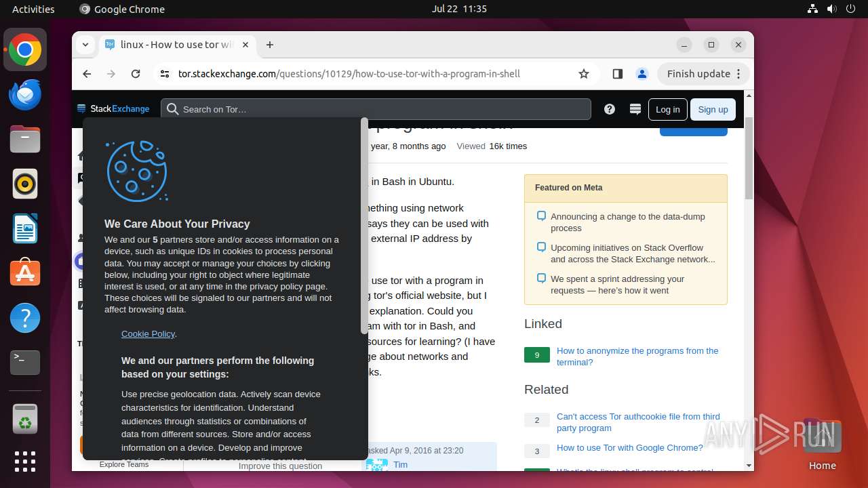This screenshot has width=868, height=488.
Task: Click the address bar URL
Action: pos(349,74)
